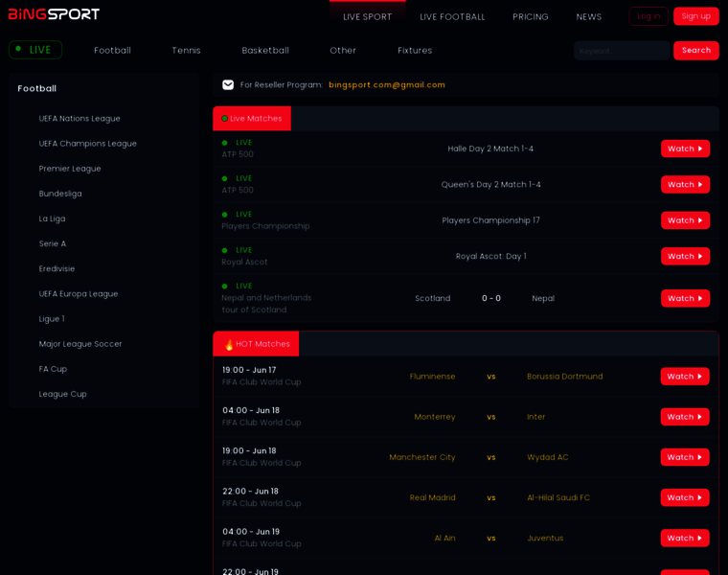
Task: Open FA Cup in sidebar
Action: coord(53,369)
